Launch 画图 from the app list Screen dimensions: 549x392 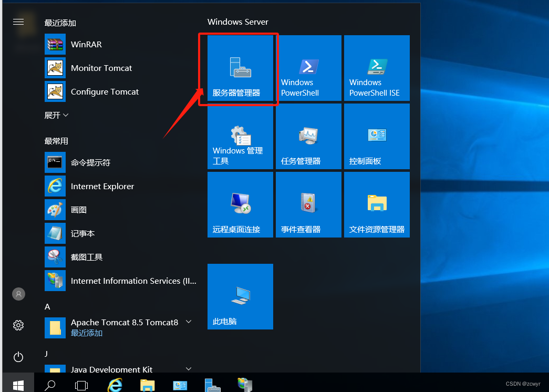pos(121,210)
